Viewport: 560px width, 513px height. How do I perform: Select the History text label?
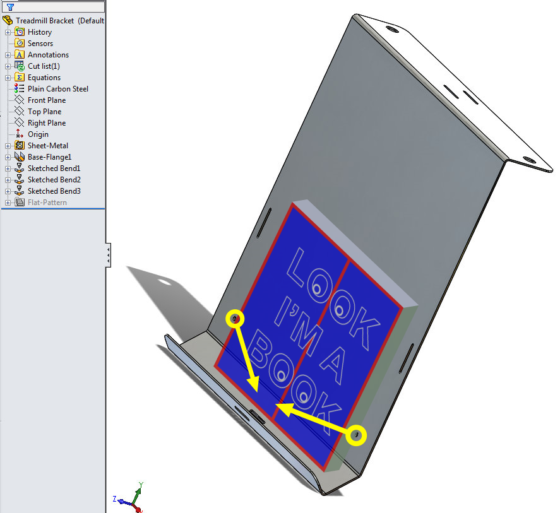click(x=40, y=32)
